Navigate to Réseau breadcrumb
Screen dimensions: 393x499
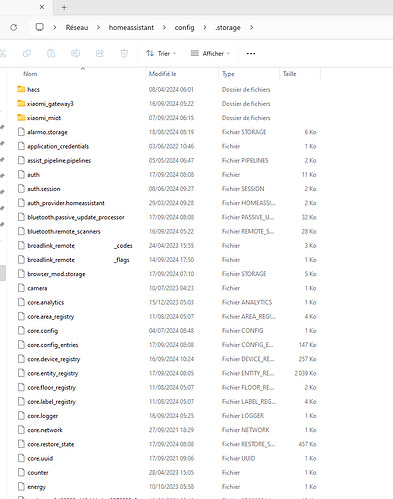click(x=77, y=27)
